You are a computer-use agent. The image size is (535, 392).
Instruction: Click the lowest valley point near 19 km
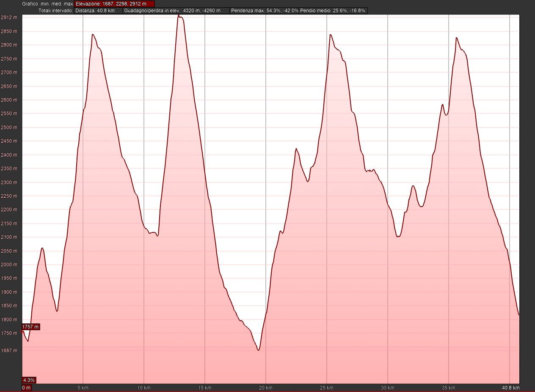[x=258, y=350]
